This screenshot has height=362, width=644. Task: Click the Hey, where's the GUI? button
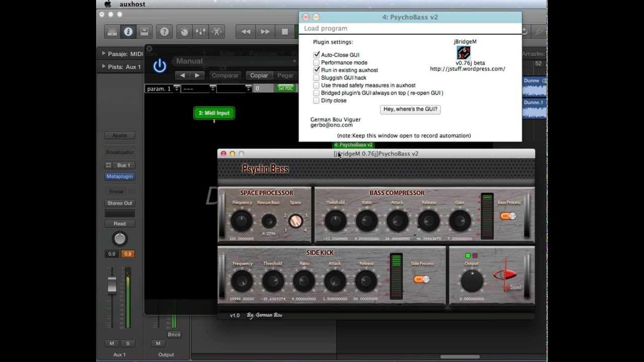[x=411, y=109]
